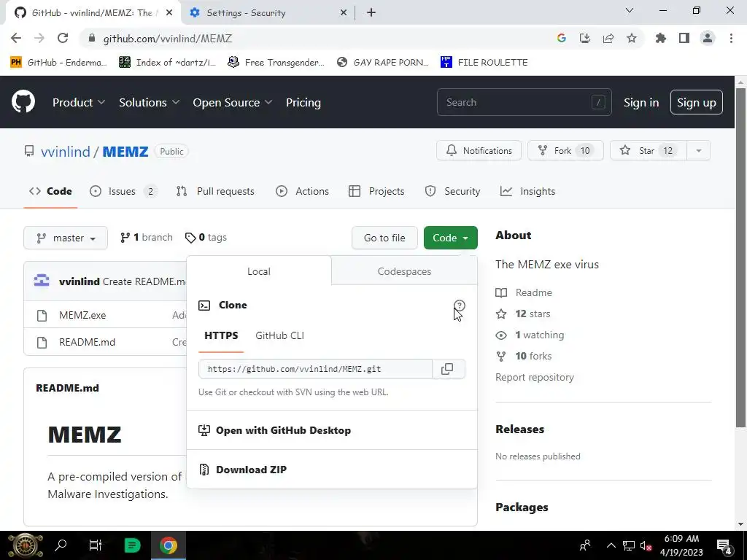This screenshot has width=747, height=560.
Task: Open the Chrome three-dot menu
Action: point(731,39)
